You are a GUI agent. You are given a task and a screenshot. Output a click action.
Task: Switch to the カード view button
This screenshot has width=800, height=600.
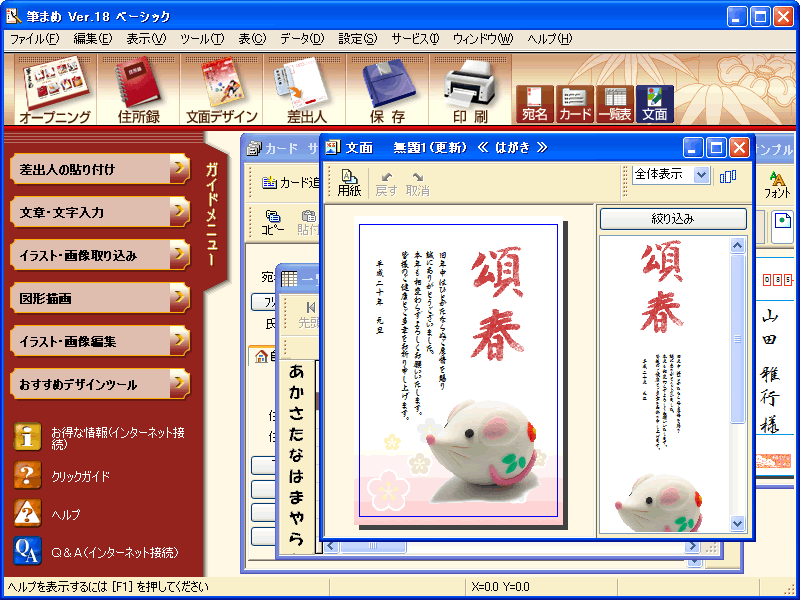point(575,104)
